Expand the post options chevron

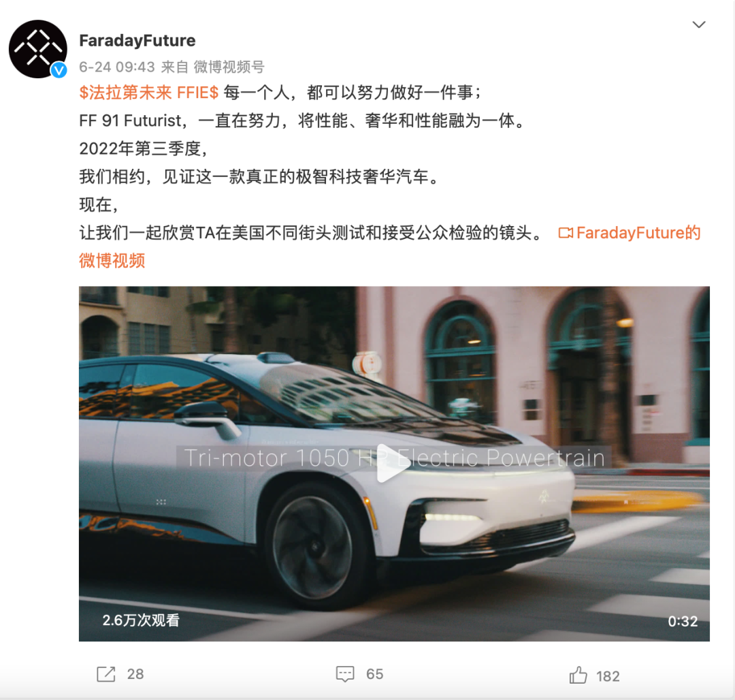click(699, 25)
